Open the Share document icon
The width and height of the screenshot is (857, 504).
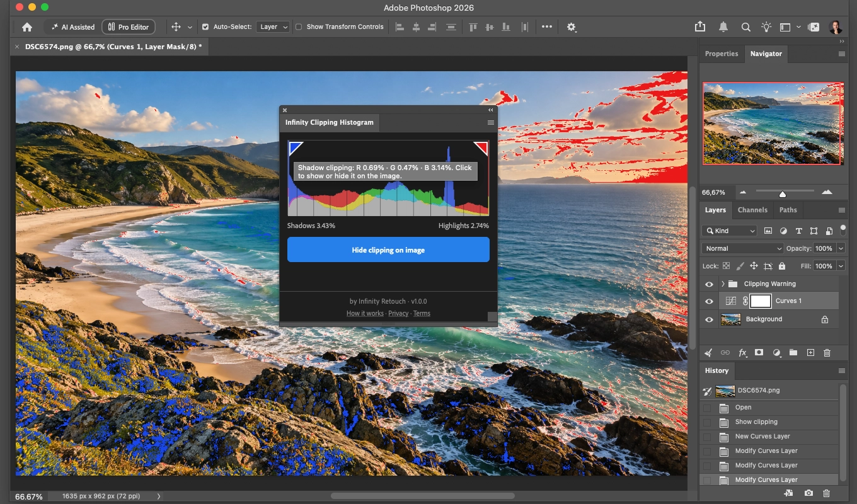pyautogui.click(x=700, y=26)
